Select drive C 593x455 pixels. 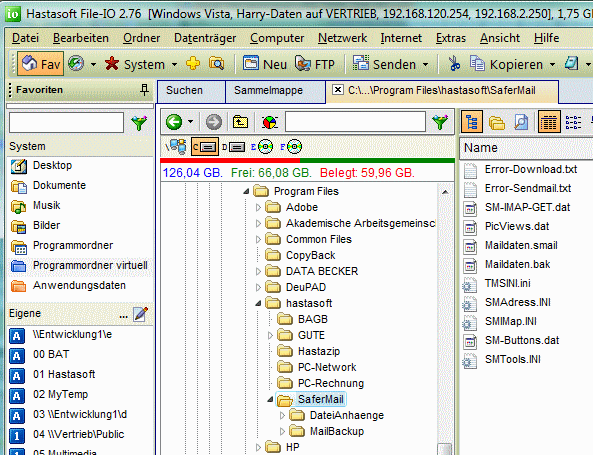205,147
